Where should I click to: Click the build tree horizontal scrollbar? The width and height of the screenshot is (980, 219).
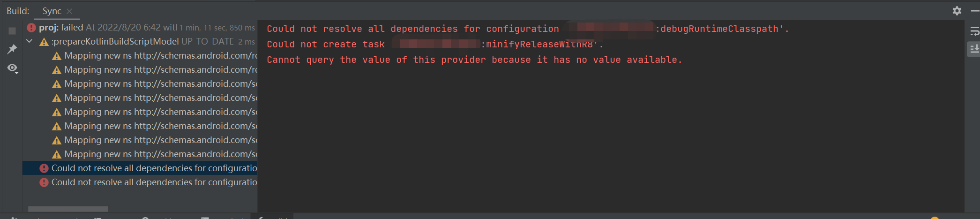click(68, 209)
